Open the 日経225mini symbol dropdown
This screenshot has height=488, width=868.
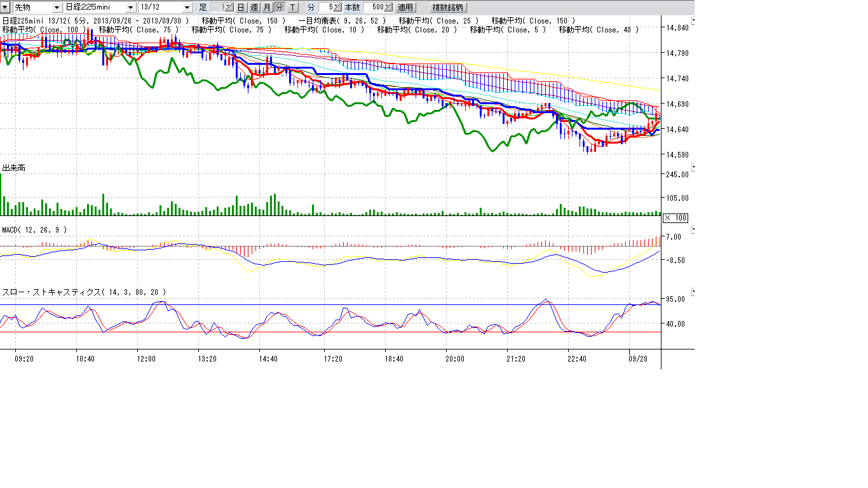[130, 8]
